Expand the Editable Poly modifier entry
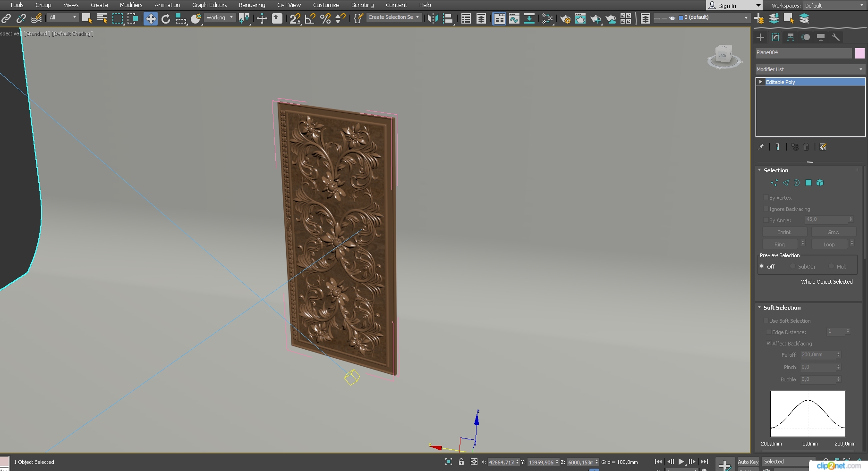868x471 pixels. point(760,82)
